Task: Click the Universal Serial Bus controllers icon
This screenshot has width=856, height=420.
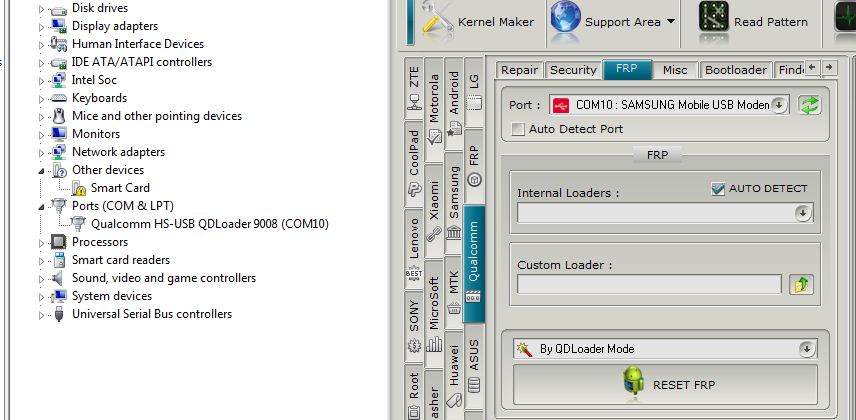Action: tap(59, 314)
